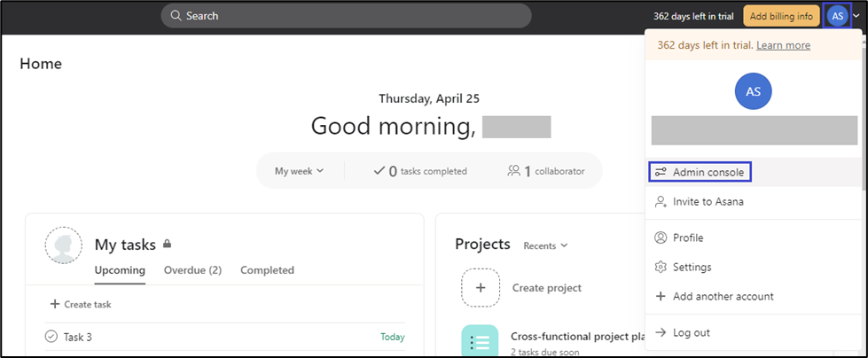Open the Recents dropdown next to Projects
Screen dimensions: 868x358
pos(545,245)
